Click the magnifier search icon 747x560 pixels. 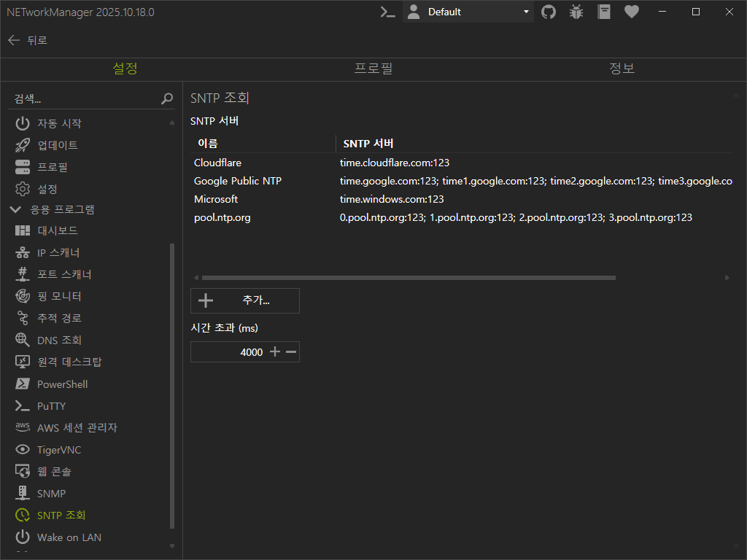[x=167, y=98]
